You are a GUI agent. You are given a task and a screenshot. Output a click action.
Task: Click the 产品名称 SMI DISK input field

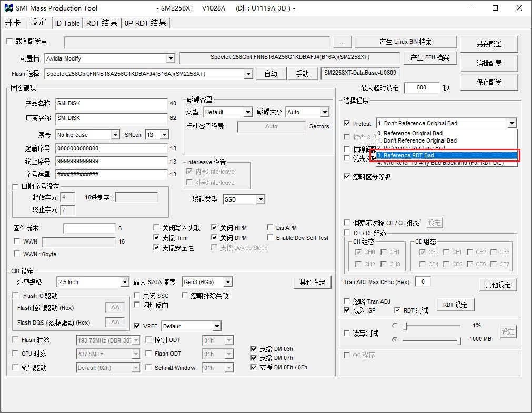click(111, 104)
